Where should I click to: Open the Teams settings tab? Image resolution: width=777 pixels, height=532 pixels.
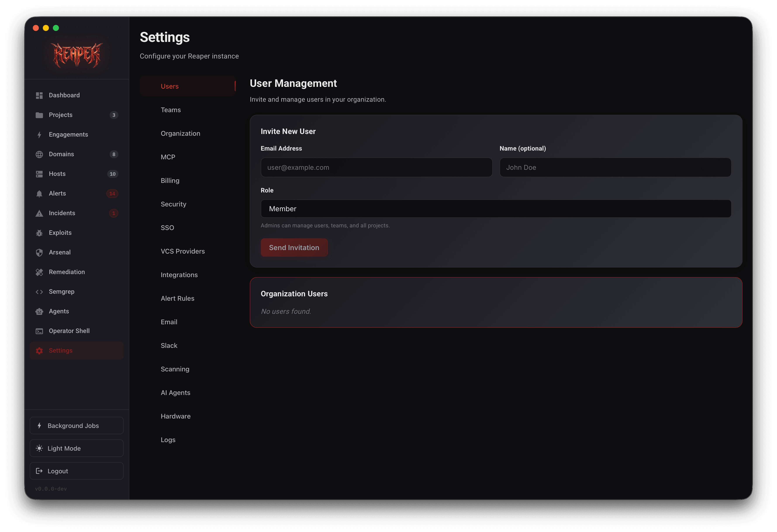click(x=188, y=110)
